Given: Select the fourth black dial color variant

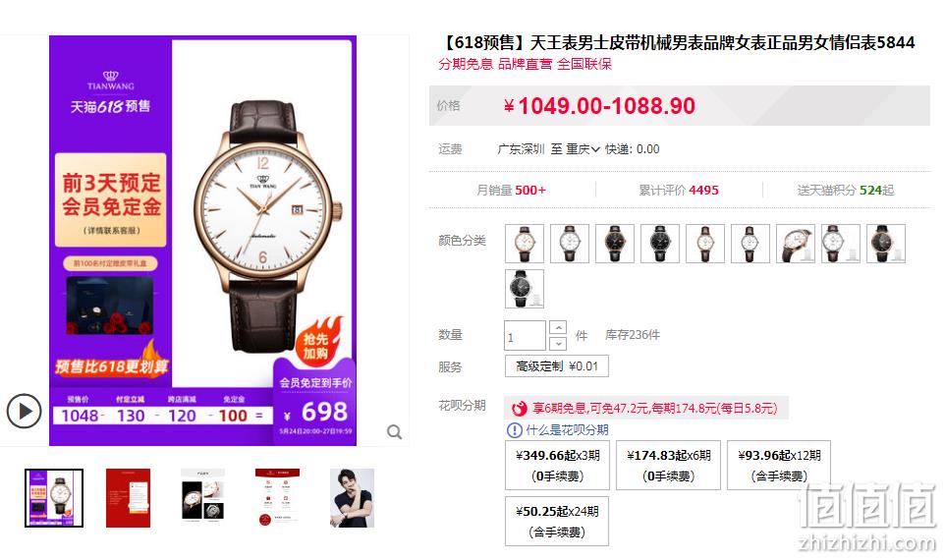Looking at the screenshot, I should pos(660,244).
